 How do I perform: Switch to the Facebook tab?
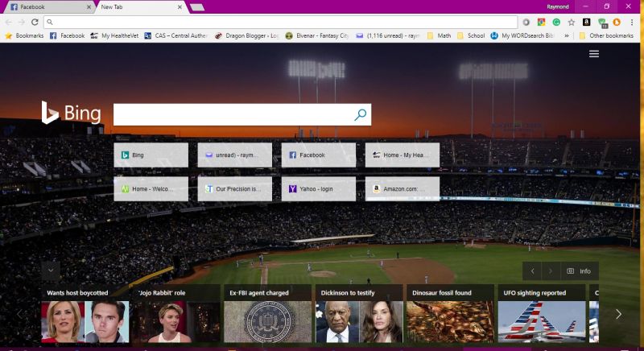(x=48, y=7)
